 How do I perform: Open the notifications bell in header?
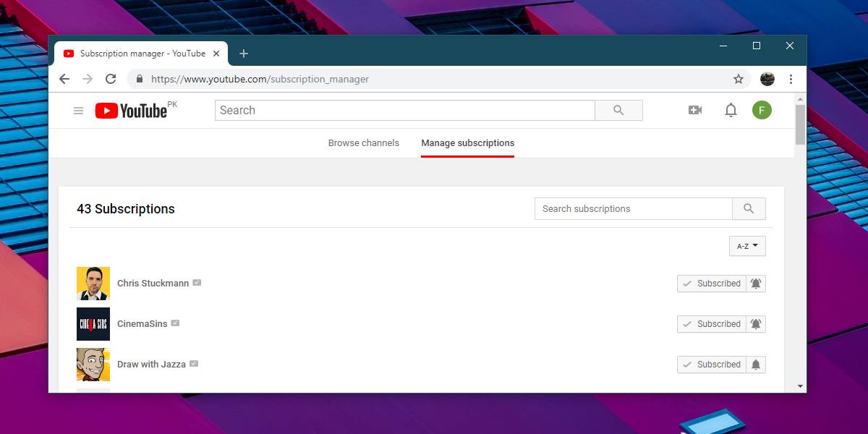click(x=731, y=110)
